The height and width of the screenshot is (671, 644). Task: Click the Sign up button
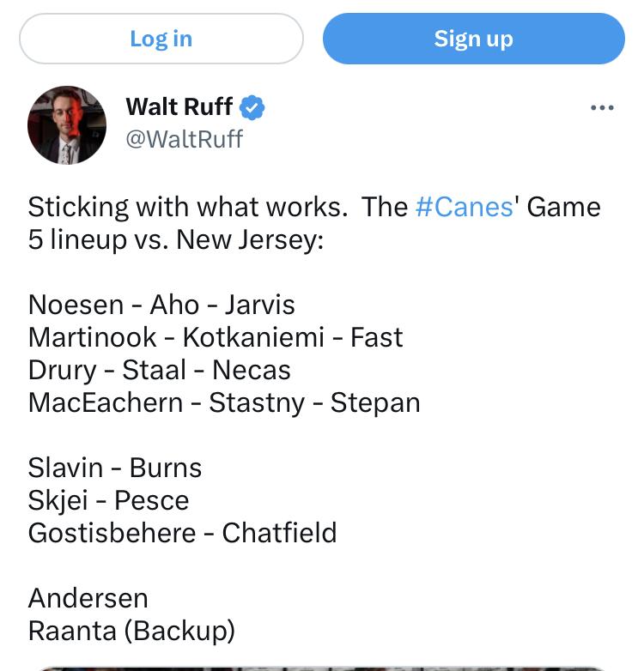[x=474, y=39]
